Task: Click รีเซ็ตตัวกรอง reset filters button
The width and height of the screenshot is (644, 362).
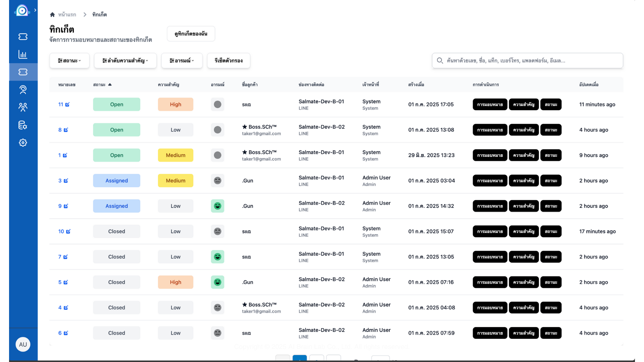Action: coord(228,61)
